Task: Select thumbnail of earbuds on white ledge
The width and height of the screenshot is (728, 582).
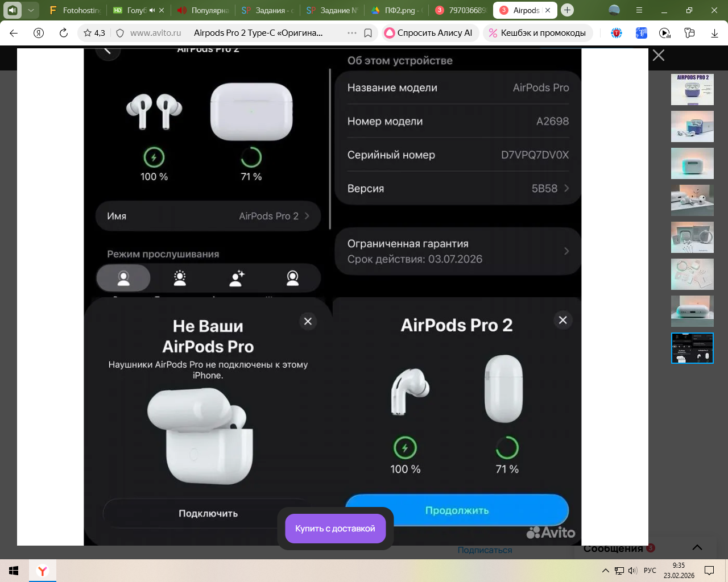Action: click(692, 200)
